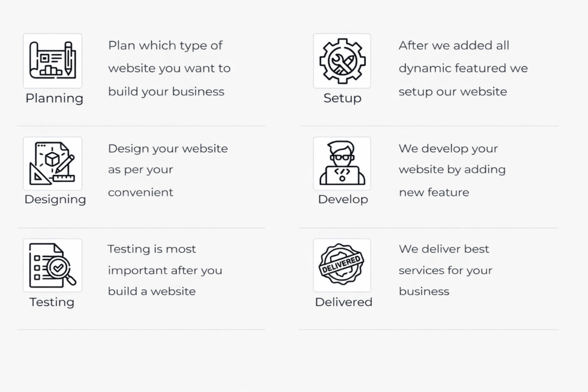Click the divider line between Planning and Designing
The width and height of the screenshot is (588, 392).
(141, 126)
